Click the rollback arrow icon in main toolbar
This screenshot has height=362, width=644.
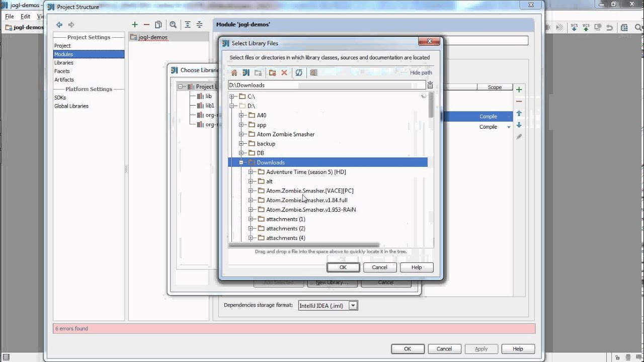click(x=610, y=28)
